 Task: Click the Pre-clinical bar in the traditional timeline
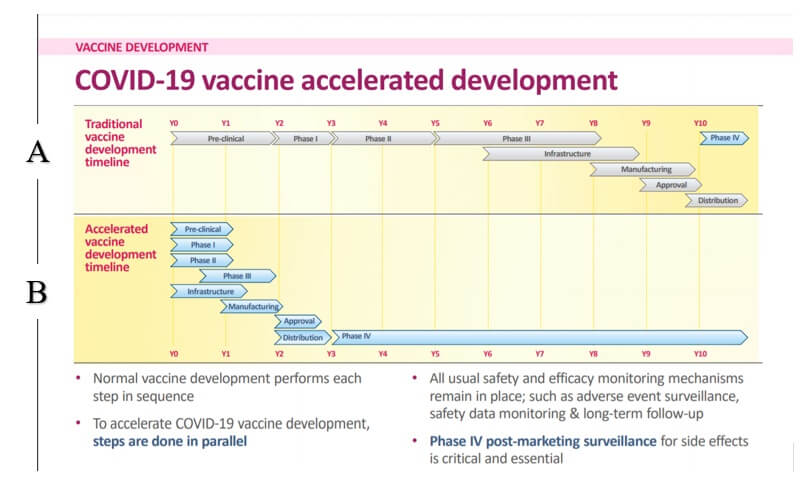pos(224,139)
